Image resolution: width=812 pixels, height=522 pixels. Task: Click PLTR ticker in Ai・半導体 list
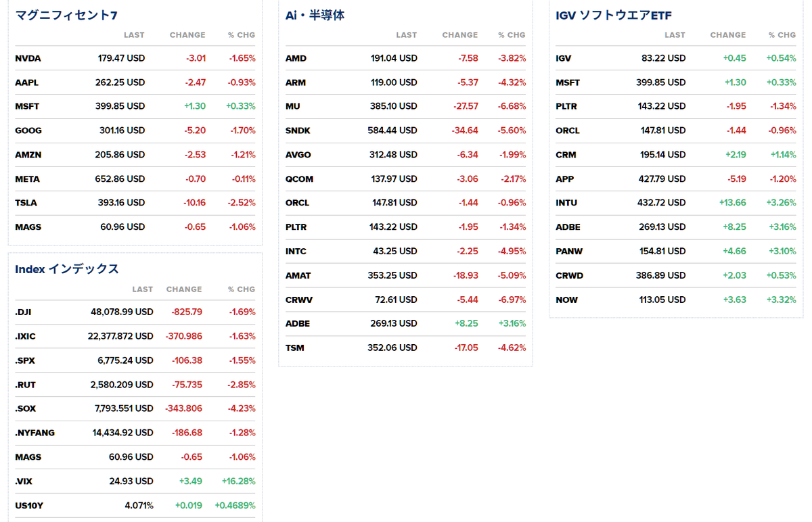[x=296, y=227]
